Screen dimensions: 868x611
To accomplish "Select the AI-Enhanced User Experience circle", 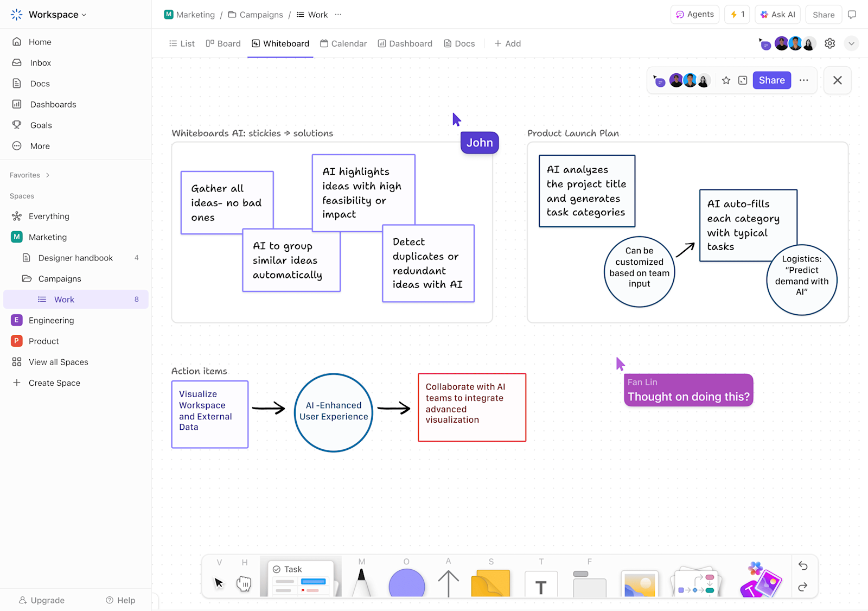I will 334,413.
